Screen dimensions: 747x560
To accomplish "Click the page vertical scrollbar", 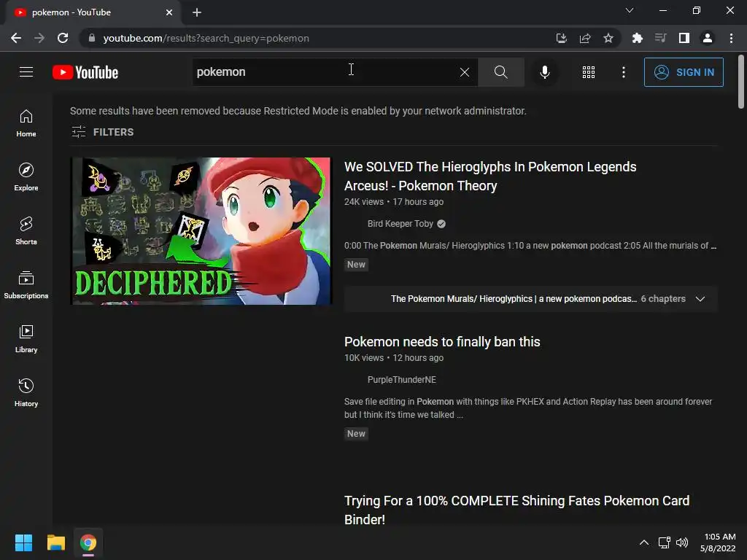I will [x=741, y=82].
